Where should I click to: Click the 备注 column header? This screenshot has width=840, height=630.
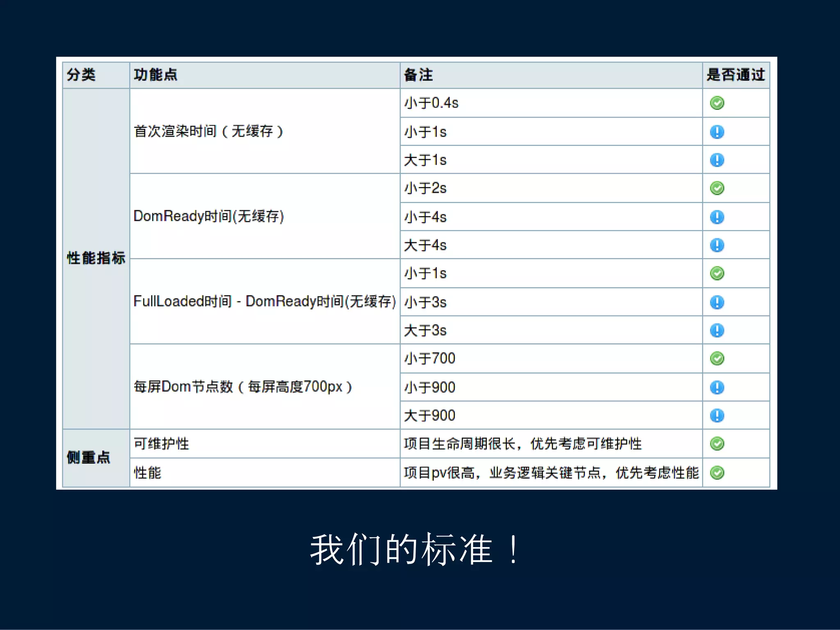point(551,75)
